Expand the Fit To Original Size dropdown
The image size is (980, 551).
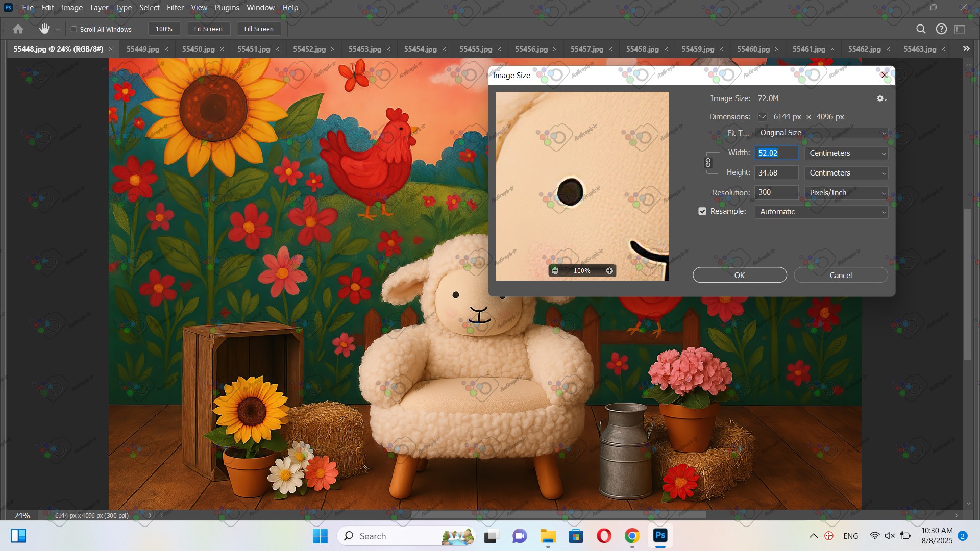(821, 133)
